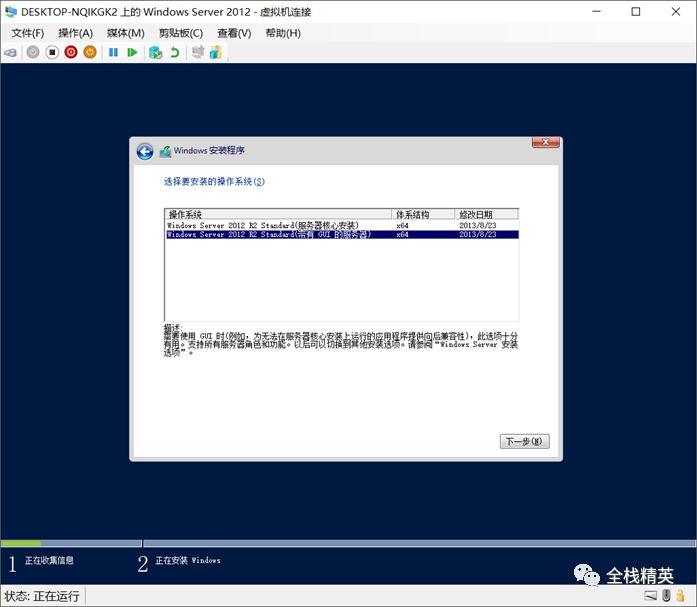Viewport: 697px width, 607px height.
Task: Revert the VM with the green arrow icon
Action: [x=175, y=52]
